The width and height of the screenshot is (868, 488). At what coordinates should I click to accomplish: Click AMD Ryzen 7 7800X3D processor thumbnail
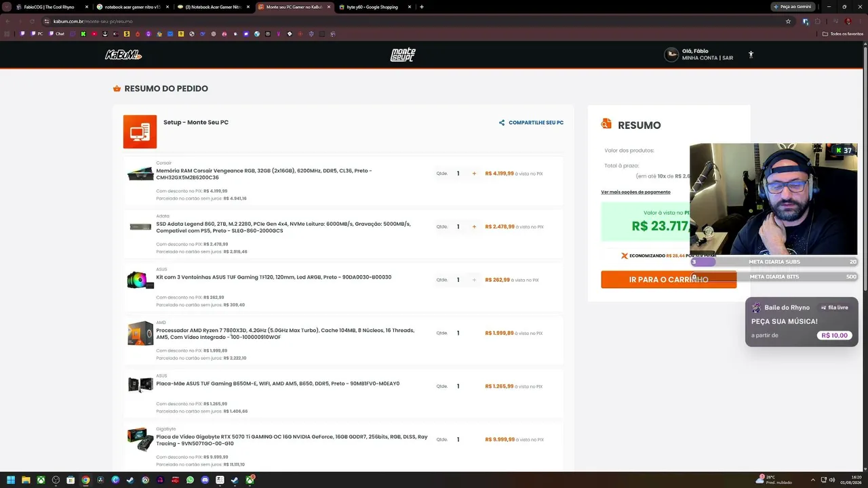(x=140, y=333)
